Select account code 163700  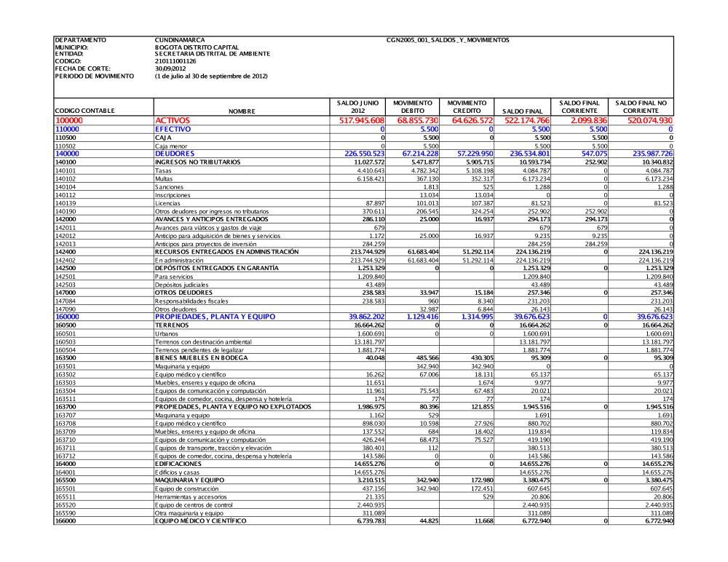pos(66,406)
